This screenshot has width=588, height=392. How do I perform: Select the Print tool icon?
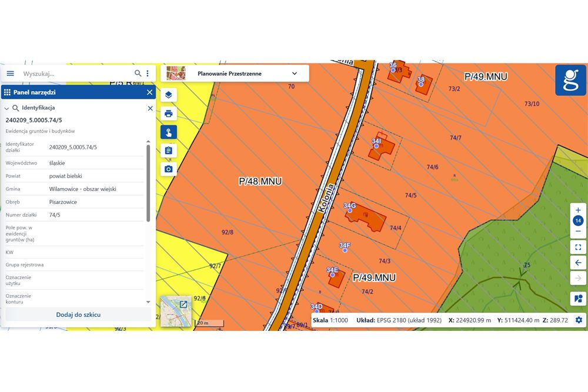pyautogui.click(x=169, y=113)
